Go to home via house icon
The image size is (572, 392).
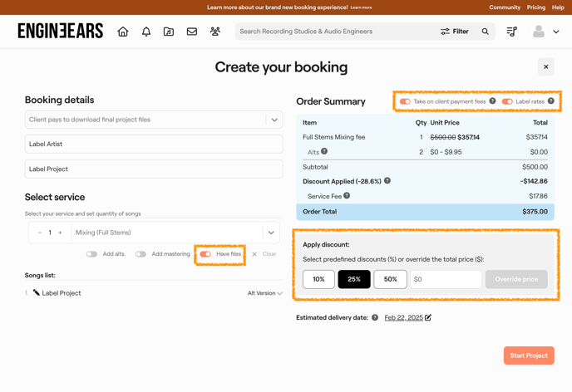[123, 32]
